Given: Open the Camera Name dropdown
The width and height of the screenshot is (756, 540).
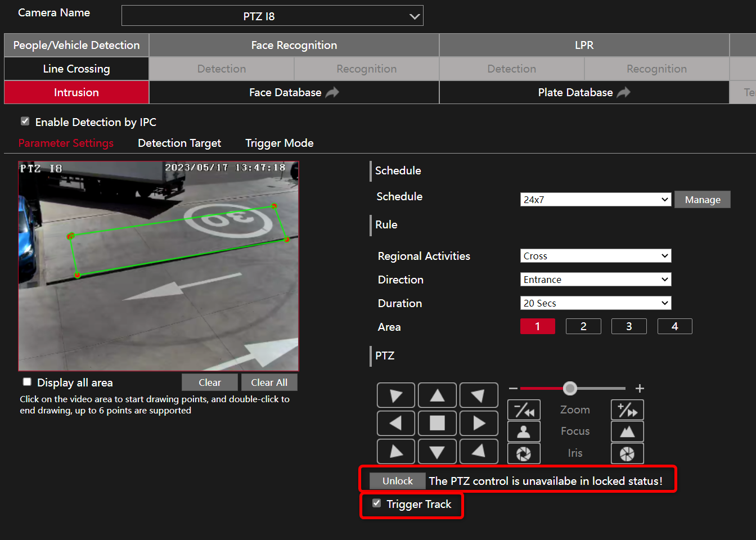Looking at the screenshot, I should click(x=272, y=16).
